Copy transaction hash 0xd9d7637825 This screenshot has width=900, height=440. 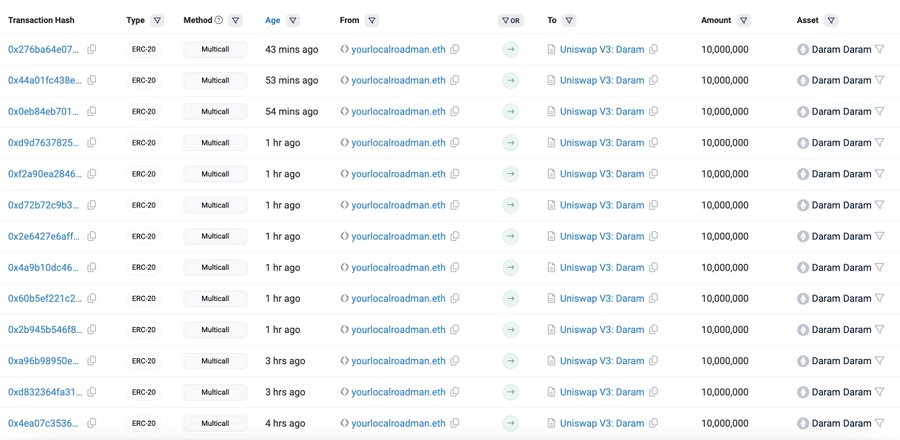coord(91,142)
